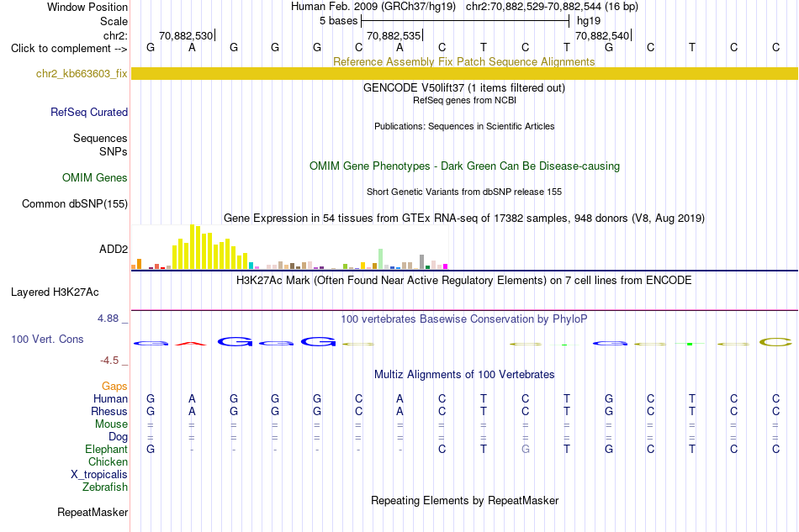Click the -4.5 PhyloP lower scale value
799x532 pixels.
[x=109, y=361]
